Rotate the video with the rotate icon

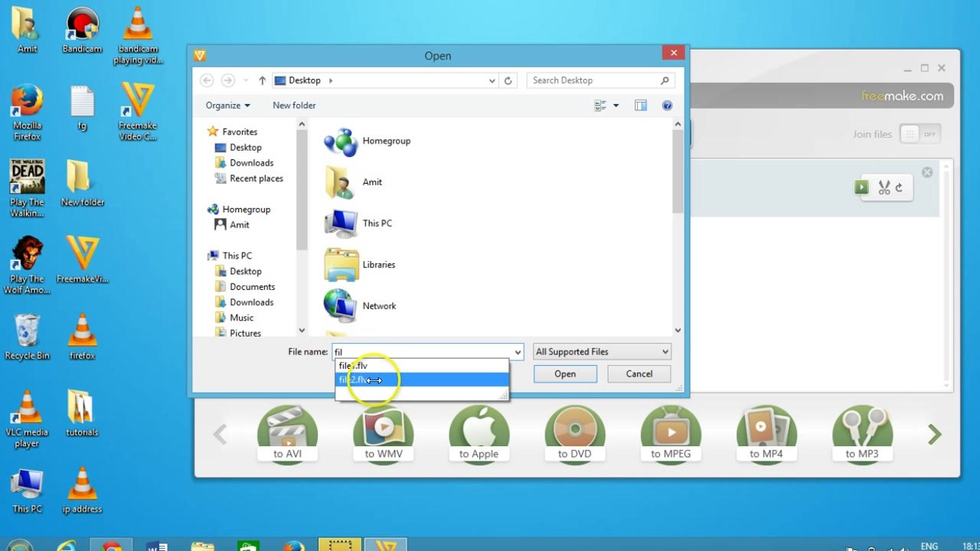900,187
